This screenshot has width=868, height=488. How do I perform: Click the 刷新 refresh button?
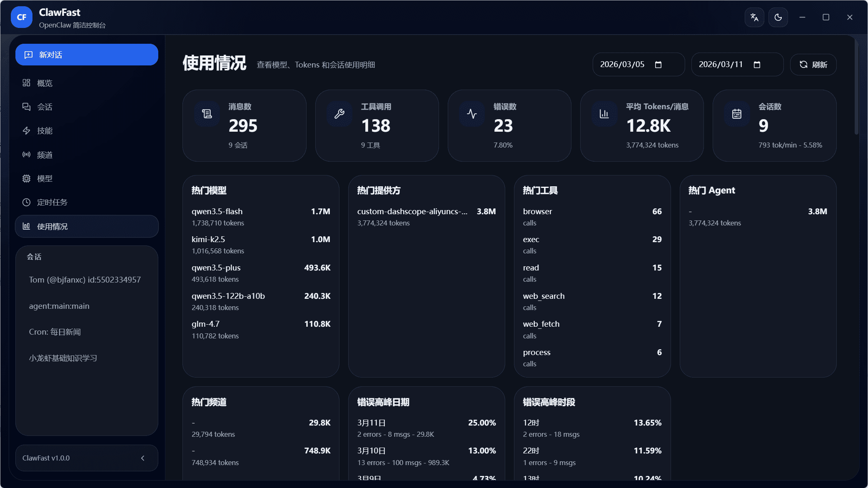tap(813, 64)
